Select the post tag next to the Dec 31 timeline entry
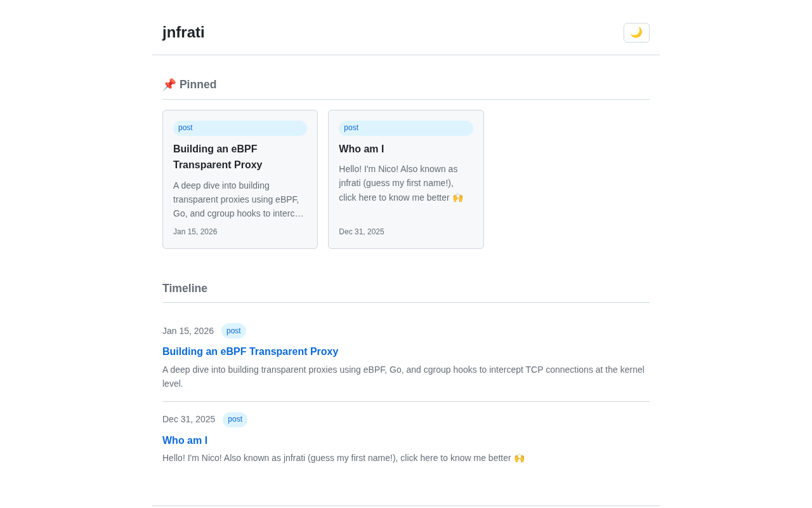This screenshot has height=508, width=812. click(235, 419)
